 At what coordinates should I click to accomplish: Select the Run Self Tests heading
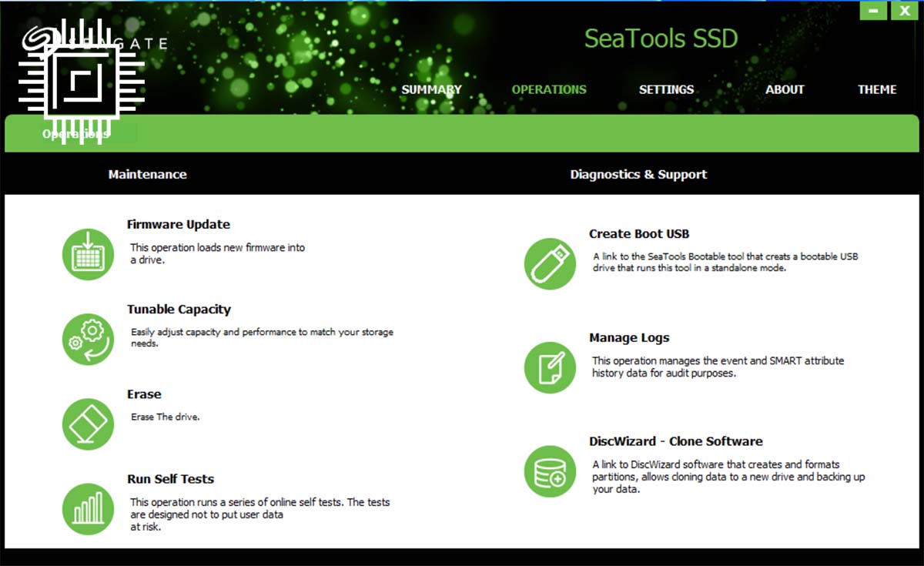[170, 479]
